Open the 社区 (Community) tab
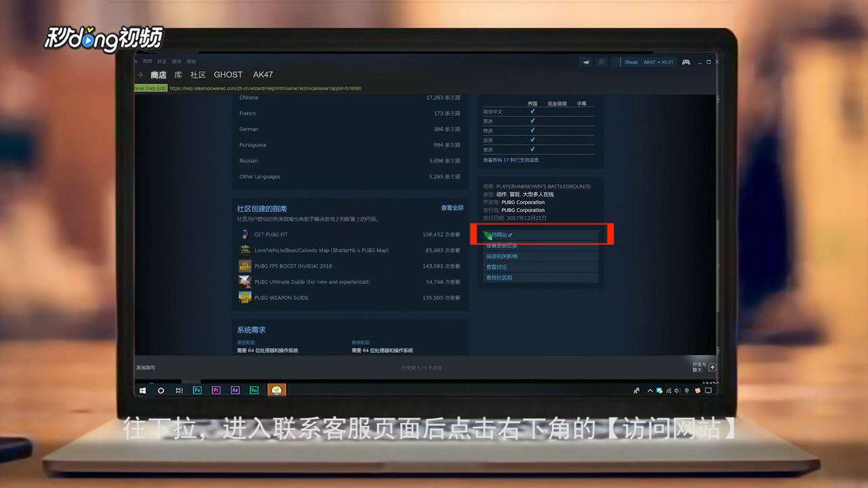 pos(198,75)
